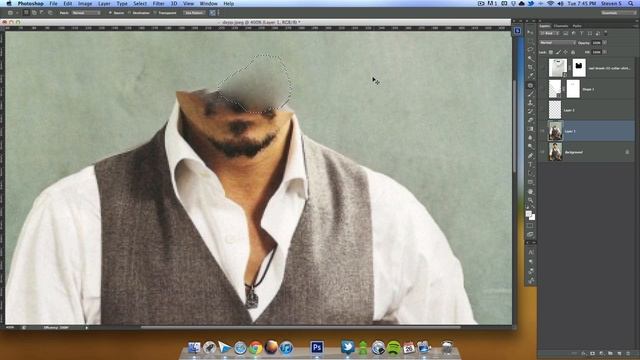640x360 pixels.
Task: Open the Filter menu
Action: pyautogui.click(x=158, y=3)
